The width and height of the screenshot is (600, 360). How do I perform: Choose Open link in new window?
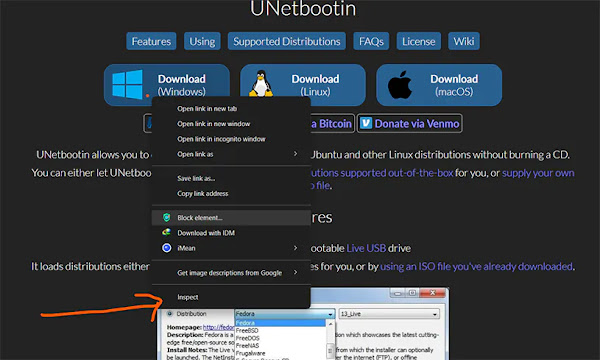pos(231,124)
